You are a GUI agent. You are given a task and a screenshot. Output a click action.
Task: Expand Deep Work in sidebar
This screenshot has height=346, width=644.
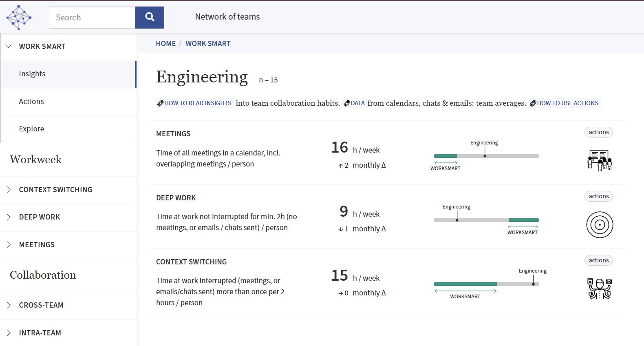tap(9, 217)
